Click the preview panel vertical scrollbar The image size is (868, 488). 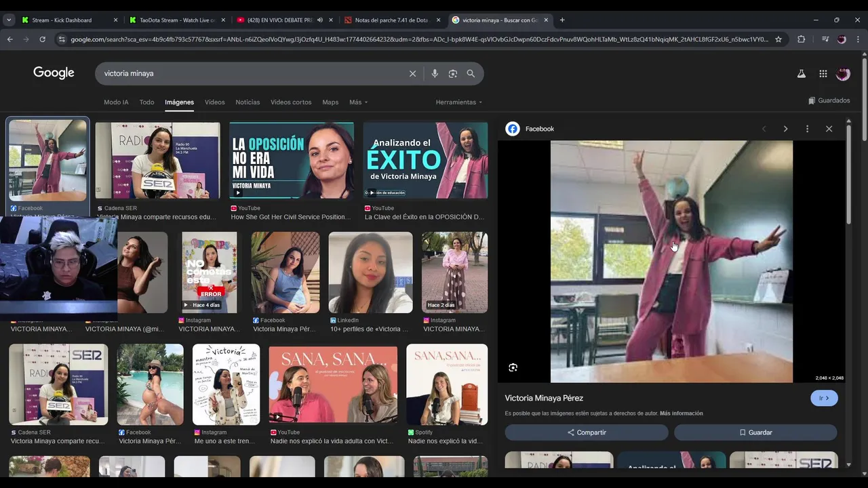tap(849, 176)
